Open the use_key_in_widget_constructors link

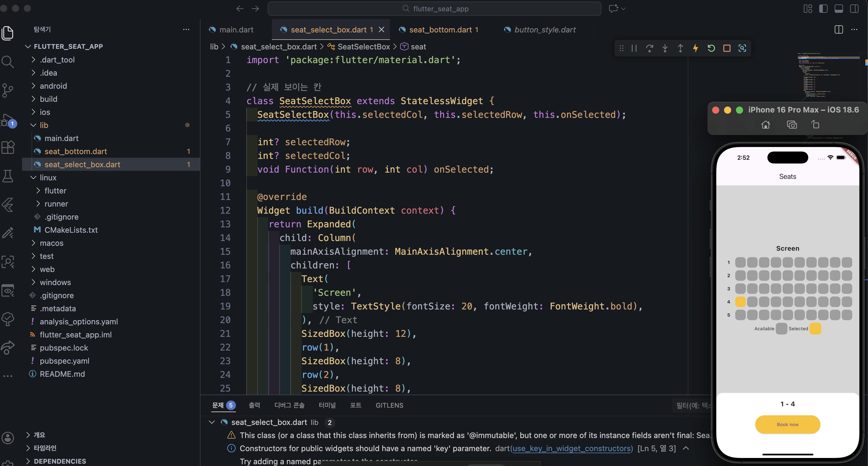[571, 448]
